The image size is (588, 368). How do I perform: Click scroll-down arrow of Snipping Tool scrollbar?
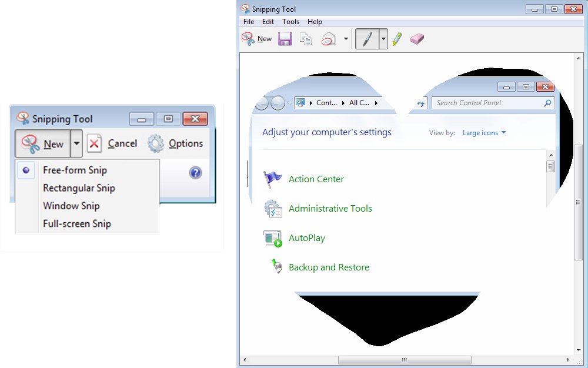point(579,350)
